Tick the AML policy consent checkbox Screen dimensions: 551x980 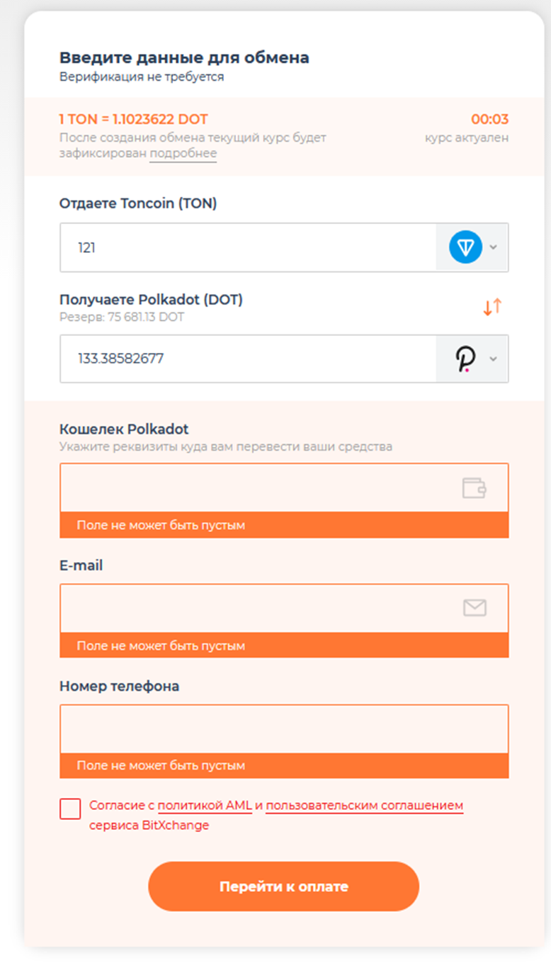70,809
